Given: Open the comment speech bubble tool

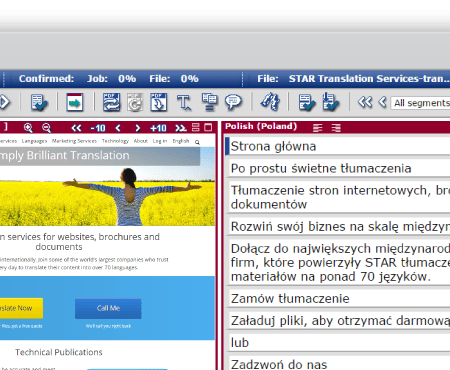Looking at the screenshot, I should [x=233, y=102].
